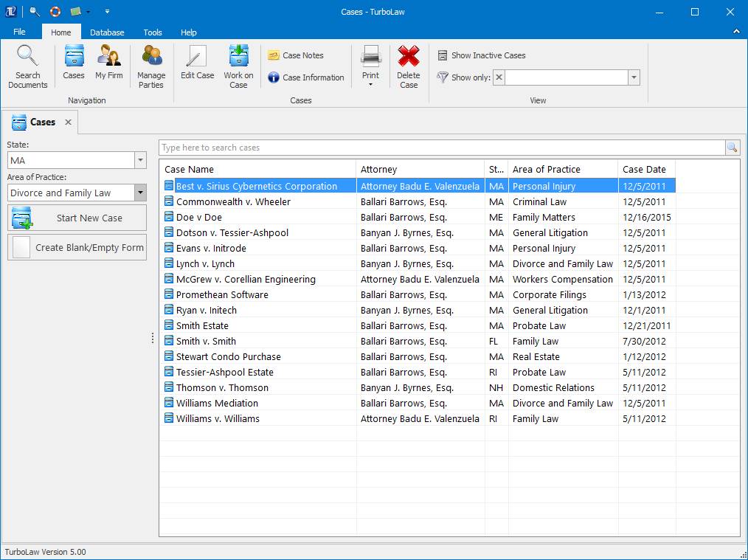Sort by Case Name column header

[x=257, y=170]
